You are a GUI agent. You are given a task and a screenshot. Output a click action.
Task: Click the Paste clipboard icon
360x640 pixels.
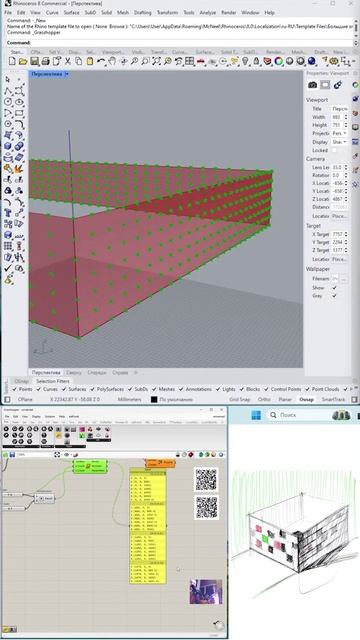click(x=89, y=61)
